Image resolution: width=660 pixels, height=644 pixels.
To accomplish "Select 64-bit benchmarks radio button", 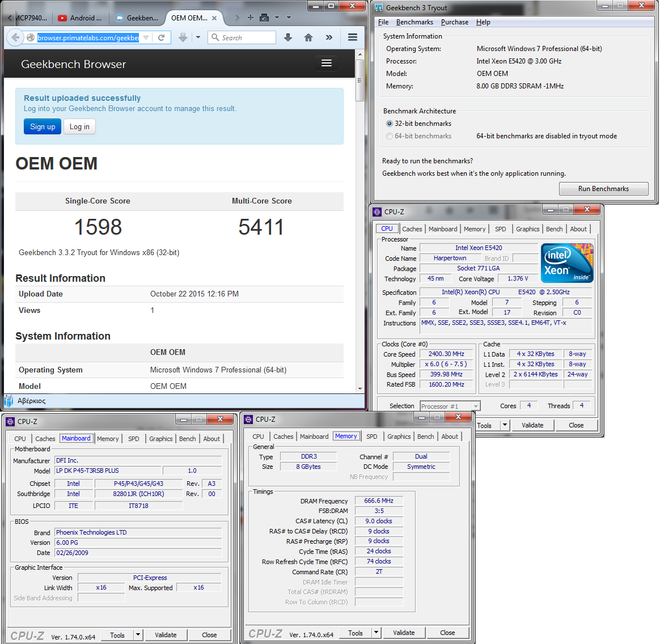I will pyautogui.click(x=390, y=136).
